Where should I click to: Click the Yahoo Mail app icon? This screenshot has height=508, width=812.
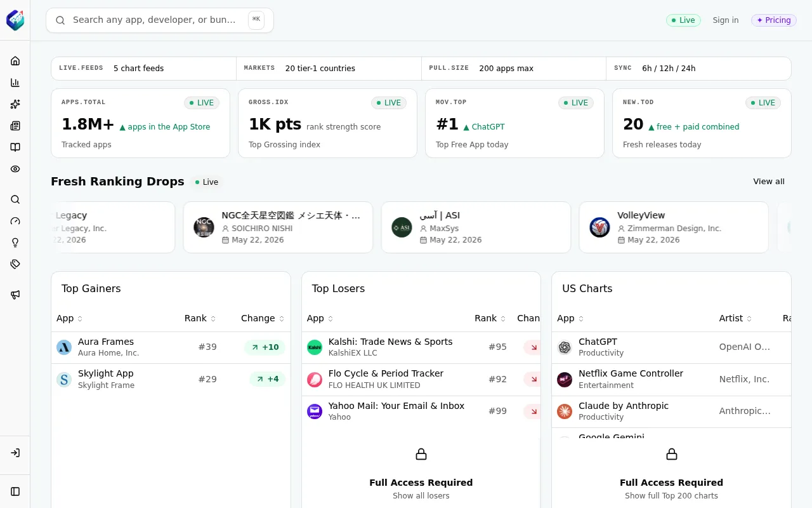click(x=315, y=411)
